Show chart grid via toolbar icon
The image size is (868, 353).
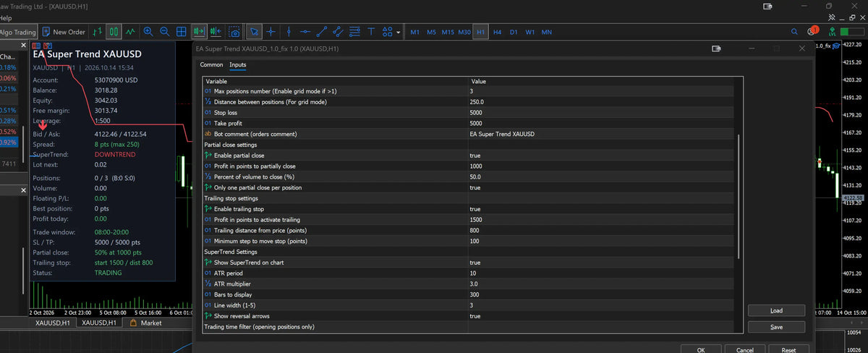[182, 32]
